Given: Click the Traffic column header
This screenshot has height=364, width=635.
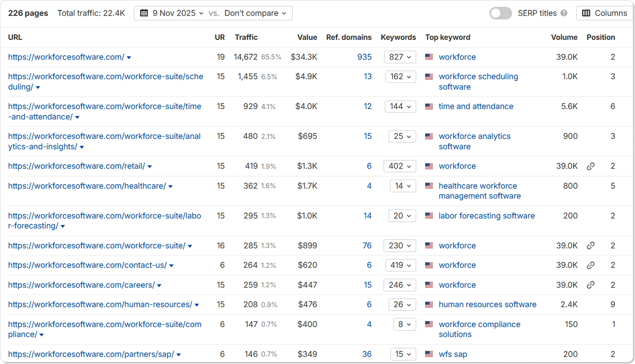Looking at the screenshot, I should point(246,37).
